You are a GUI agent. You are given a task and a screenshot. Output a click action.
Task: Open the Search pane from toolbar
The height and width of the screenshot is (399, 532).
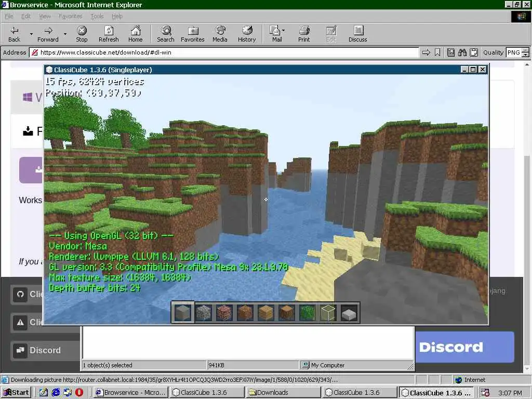coord(166,31)
